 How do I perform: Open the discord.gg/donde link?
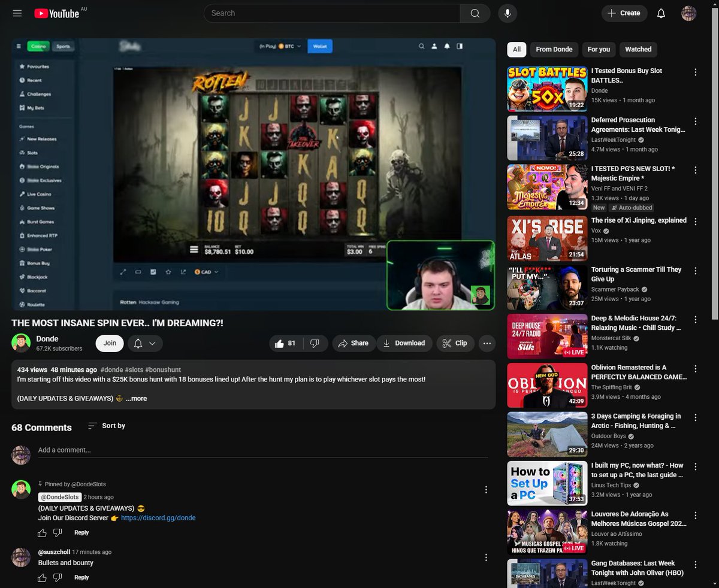point(158,518)
